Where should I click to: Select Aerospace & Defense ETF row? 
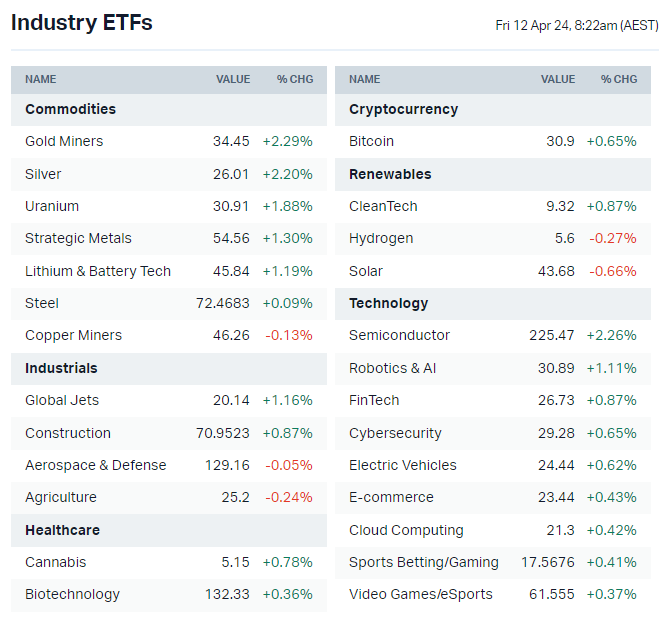point(96,465)
